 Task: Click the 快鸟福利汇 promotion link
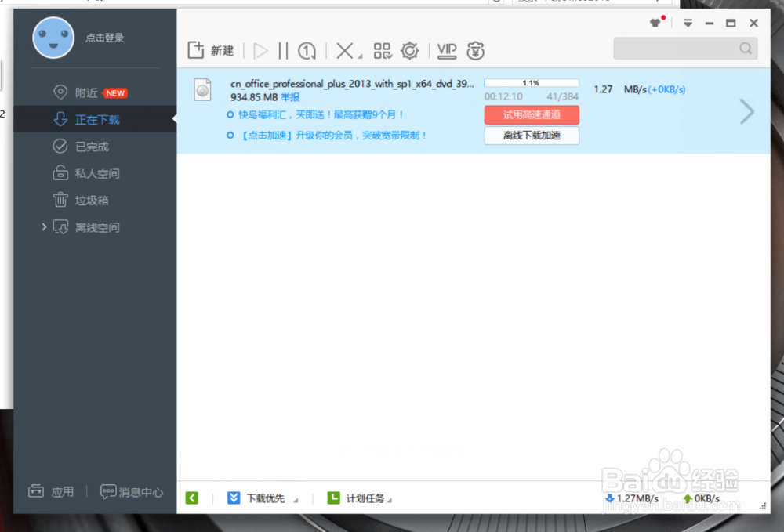[321, 115]
